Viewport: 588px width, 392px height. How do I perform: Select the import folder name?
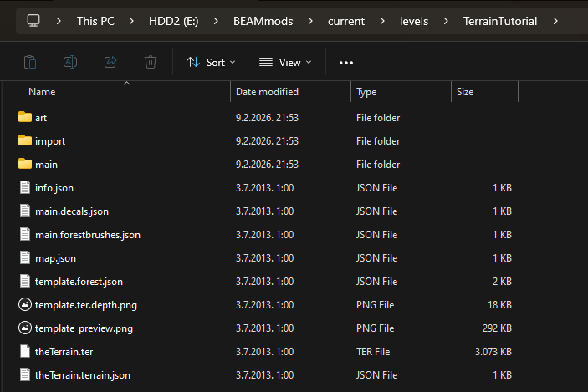tap(50, 141)
